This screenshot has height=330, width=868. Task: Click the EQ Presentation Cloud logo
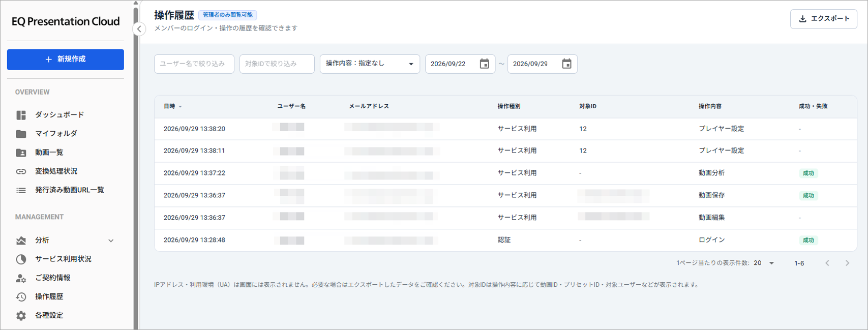click(x=66, y=21)
